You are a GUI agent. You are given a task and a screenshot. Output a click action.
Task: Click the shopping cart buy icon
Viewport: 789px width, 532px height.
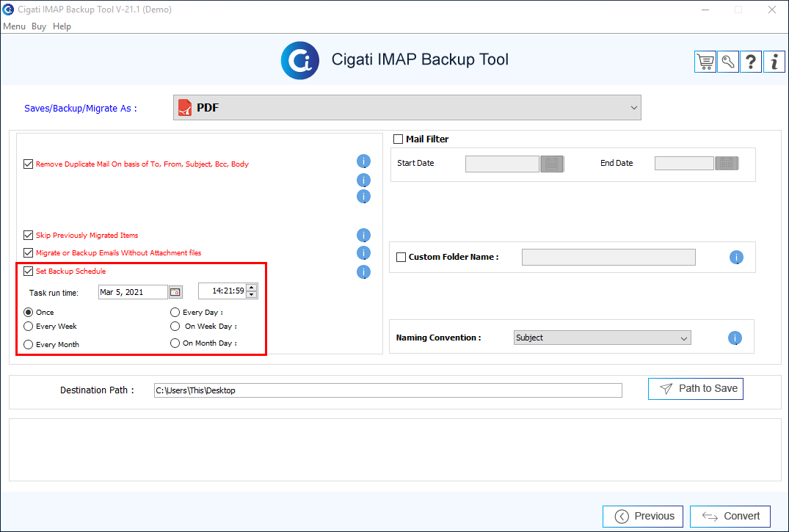pyautogui.click(x=705, y=62)
